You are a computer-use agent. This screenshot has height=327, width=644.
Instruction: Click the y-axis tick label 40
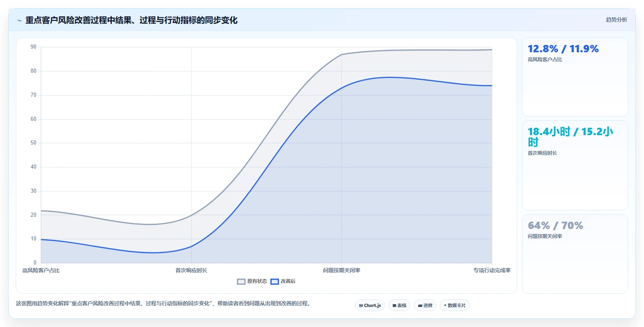(x=33, y=167)
